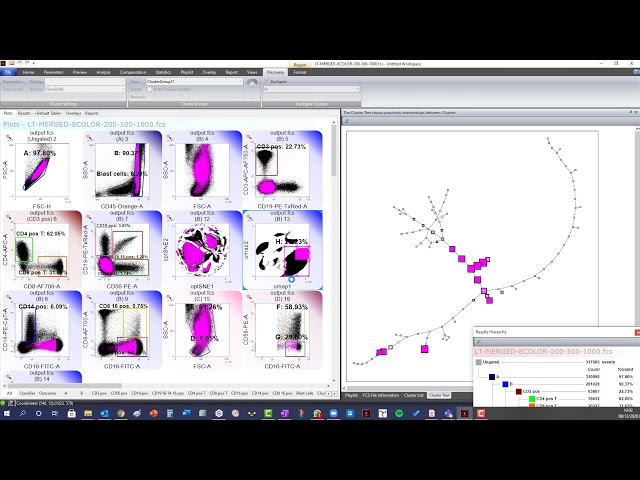Click the plots panel vertical scrollbar
The width and height of the screenshot is (640, 480).
333,151
